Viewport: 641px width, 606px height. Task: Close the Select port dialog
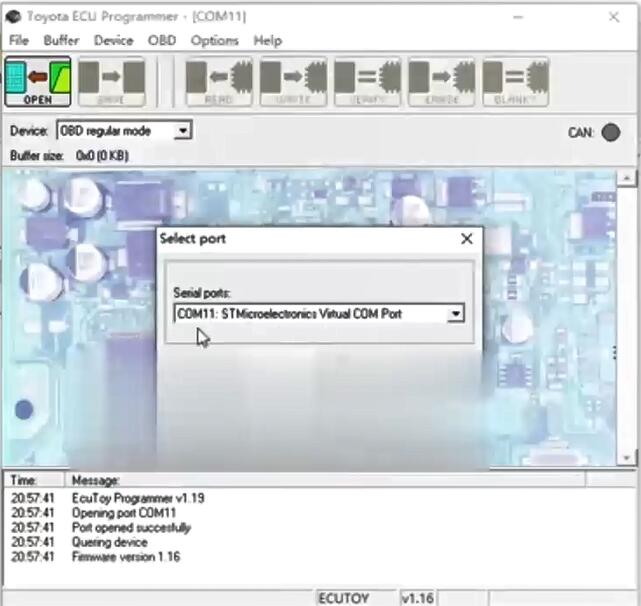coord(467,239)
